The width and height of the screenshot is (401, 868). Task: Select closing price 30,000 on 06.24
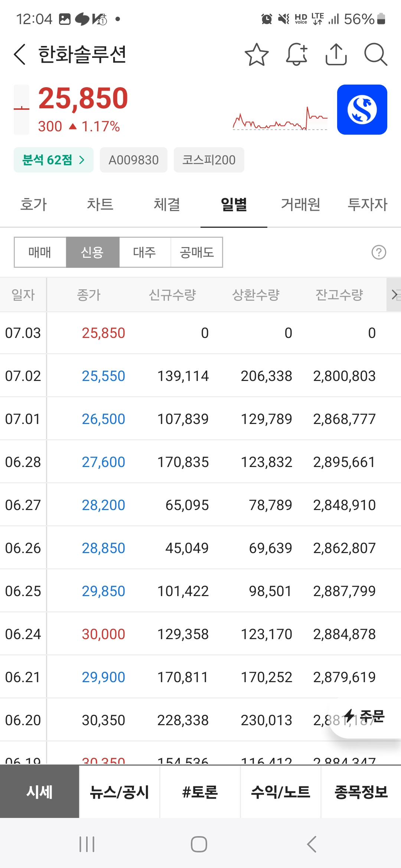(x=104, y=634)
